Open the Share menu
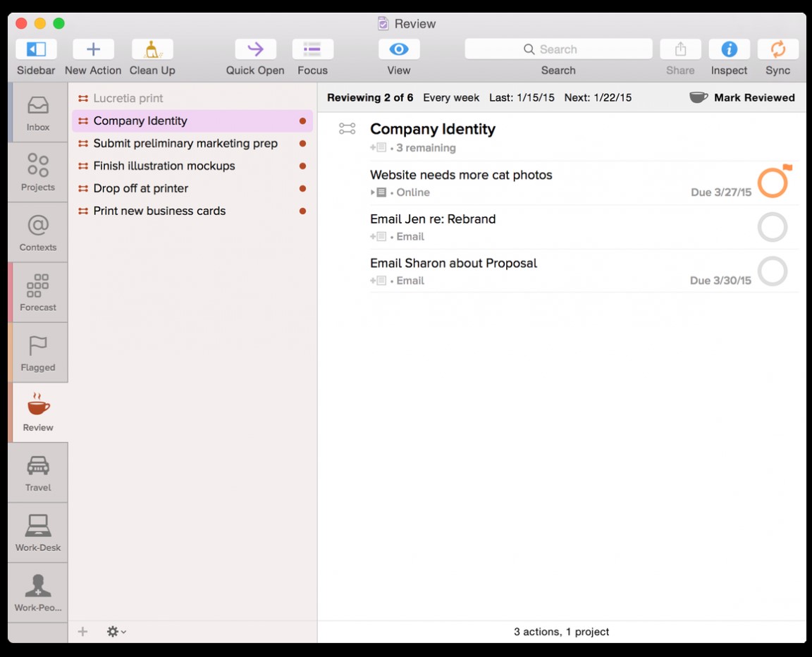This screenshot has height=657, width=812. (x=679, y=49)
